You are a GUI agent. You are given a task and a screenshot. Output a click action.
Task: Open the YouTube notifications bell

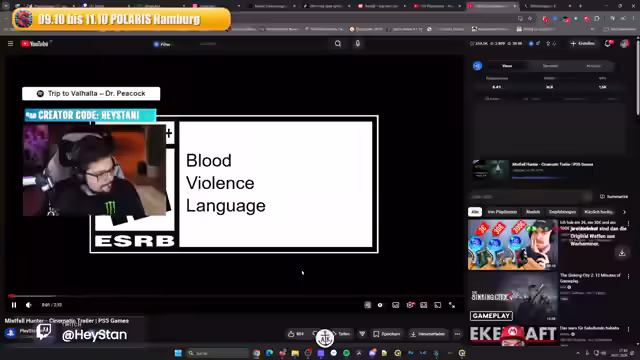[x=608, y=44]
